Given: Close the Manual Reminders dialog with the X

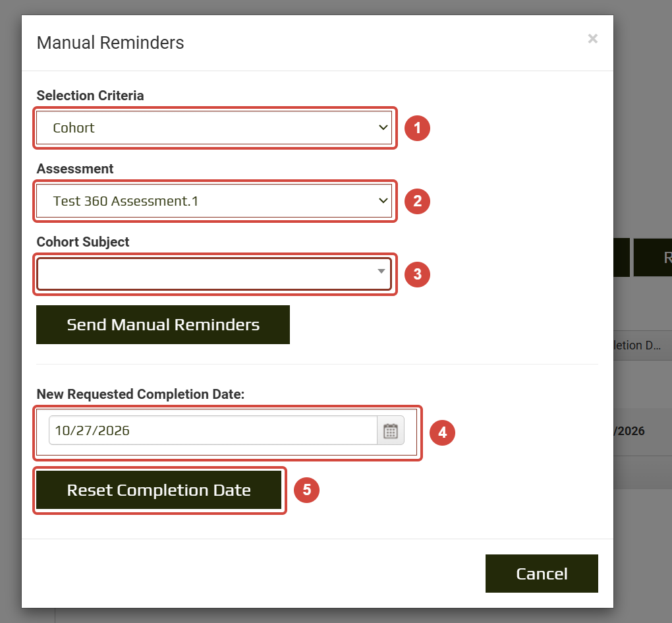Looking at the screenshot, I should (x=593, y=39).
